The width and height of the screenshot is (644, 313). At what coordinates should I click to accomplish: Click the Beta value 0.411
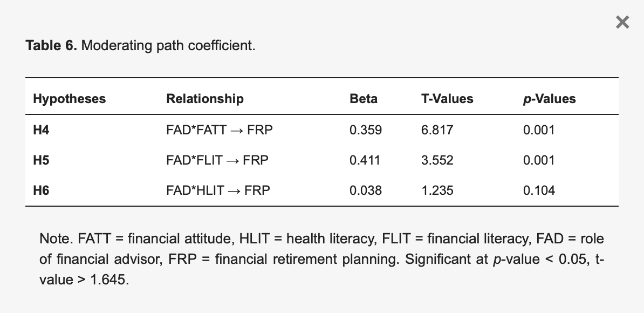click(365, 160)
